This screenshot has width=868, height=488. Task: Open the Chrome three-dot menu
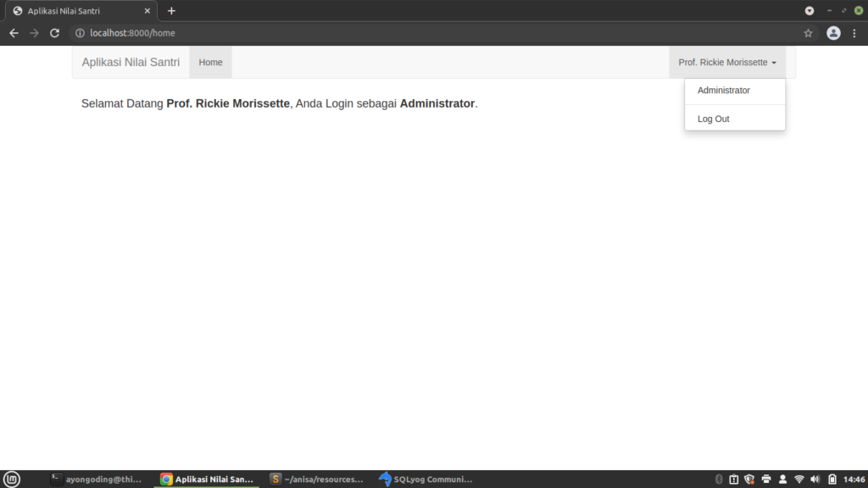point(854,33)
